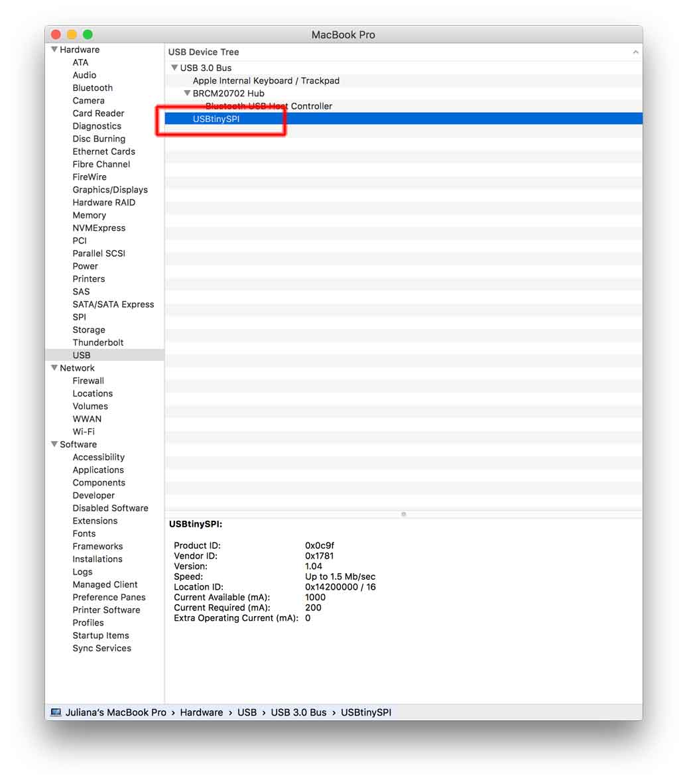Image resolution: width=687 pixels, height=784 pixels.
Task: Select the USBtinySPI device row
Action: coord(403,119)
